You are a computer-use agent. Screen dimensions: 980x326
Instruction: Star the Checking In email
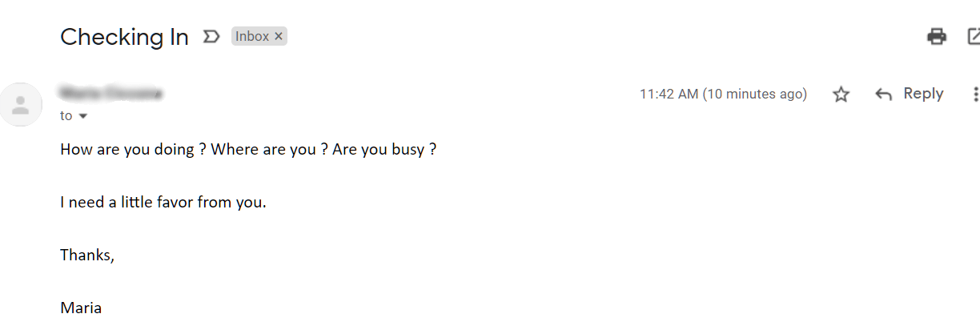[x=841, y=95]
